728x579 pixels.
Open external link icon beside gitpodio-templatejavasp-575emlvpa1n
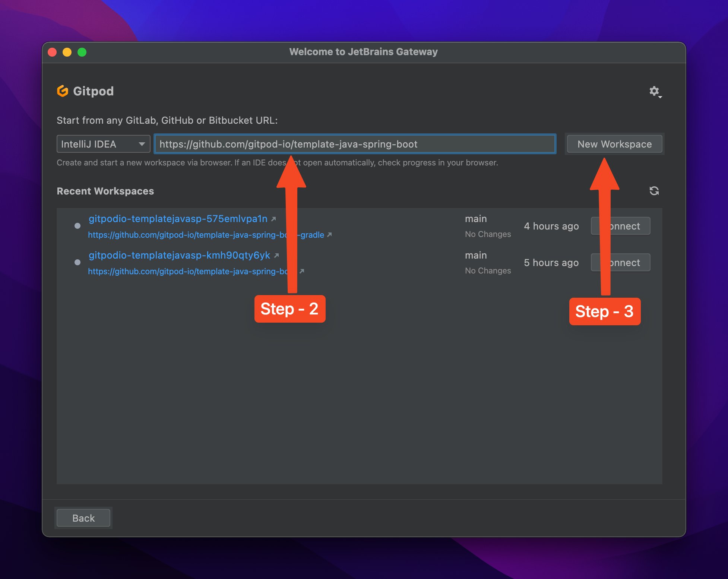point(273,219)
